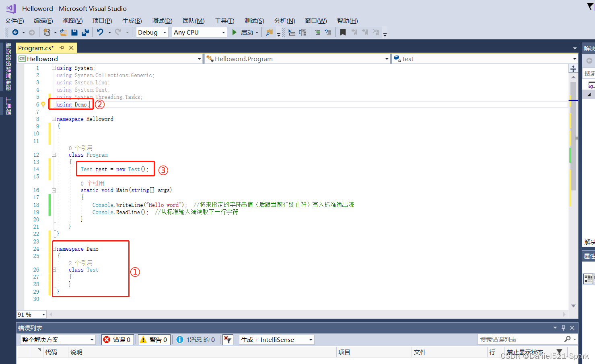This screenshot has height=364, width=595.
Task: Click the Uncomment Selection icon
Action: point(328,32)
